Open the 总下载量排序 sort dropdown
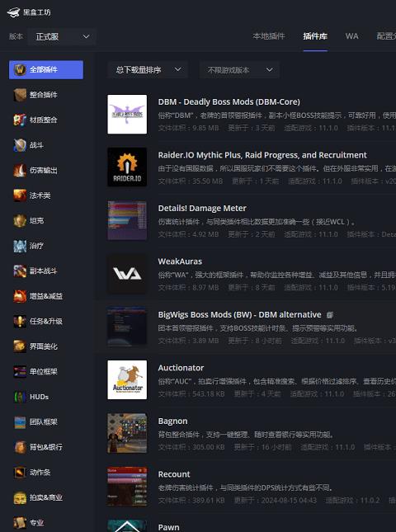Viewport: 396px width, 532px height. pyautogui.click(x=148, y=70)
